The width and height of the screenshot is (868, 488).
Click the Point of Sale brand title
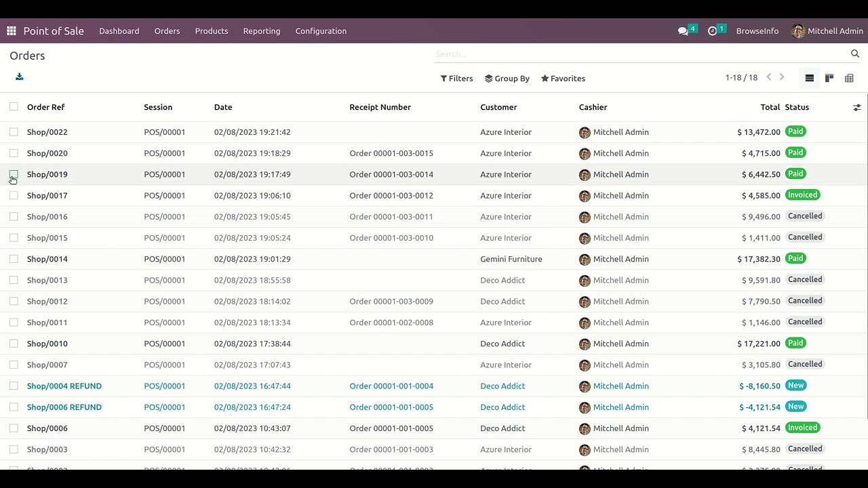pos(54,31)
